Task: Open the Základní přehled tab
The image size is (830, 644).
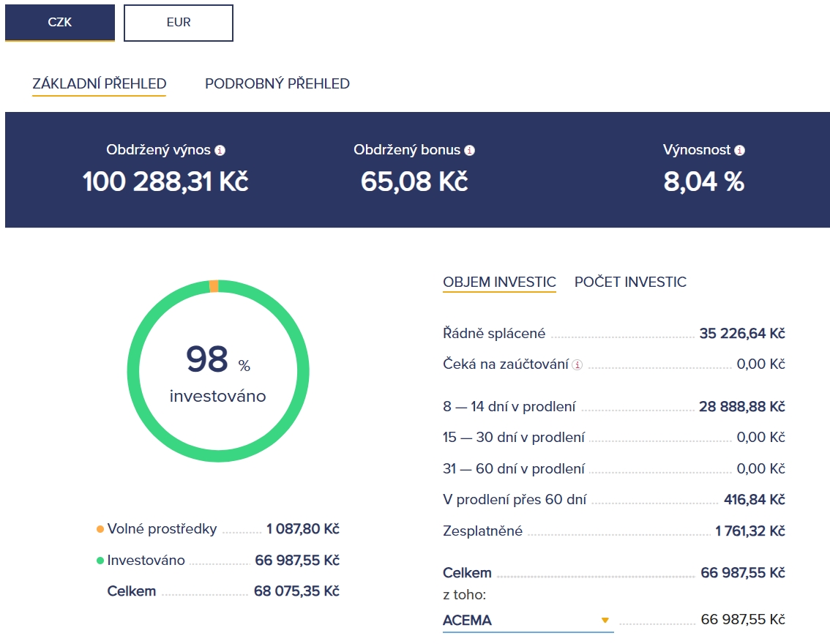Action: coord(100,83)
